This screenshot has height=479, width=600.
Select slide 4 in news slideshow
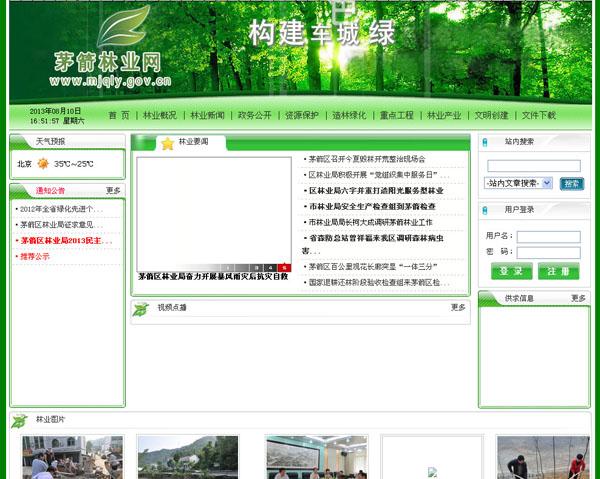(271, 268)
